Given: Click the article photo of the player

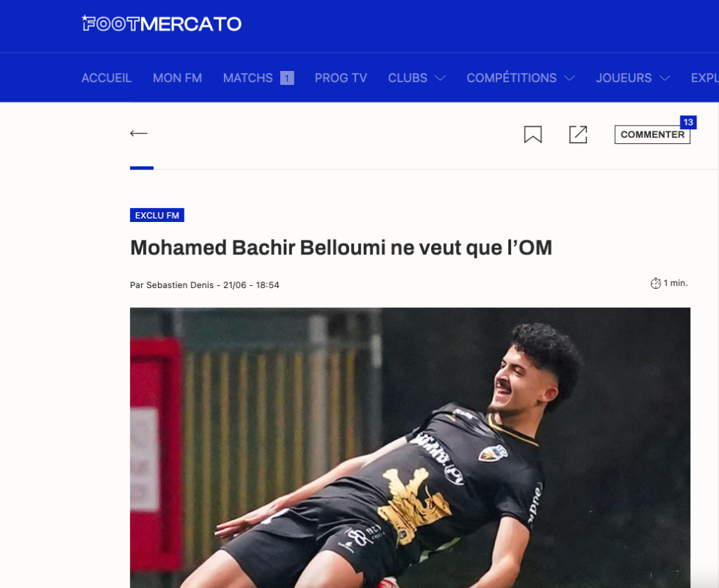Looking at the screenshot, I should click(x=410, y=447).
